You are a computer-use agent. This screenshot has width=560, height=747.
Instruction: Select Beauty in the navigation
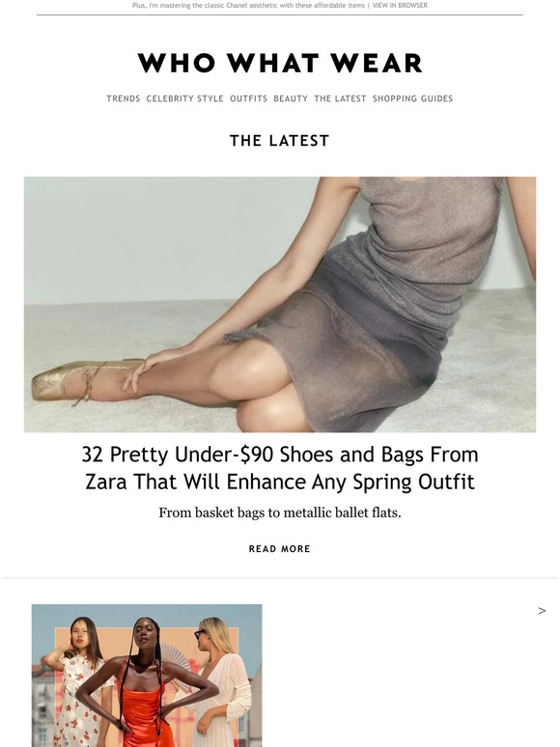point(291,98)
